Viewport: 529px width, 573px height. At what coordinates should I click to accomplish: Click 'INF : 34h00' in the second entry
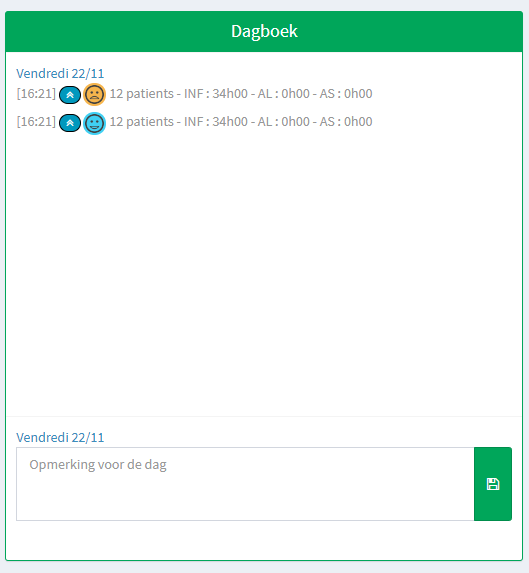click(216, 121)
